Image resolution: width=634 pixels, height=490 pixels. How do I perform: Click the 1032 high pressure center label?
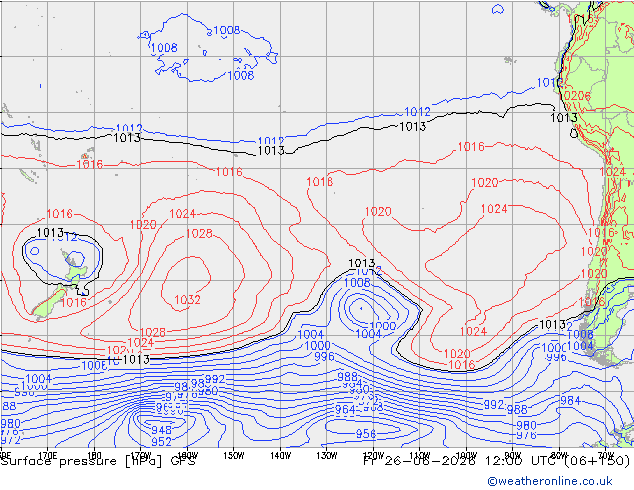point(187,300)
